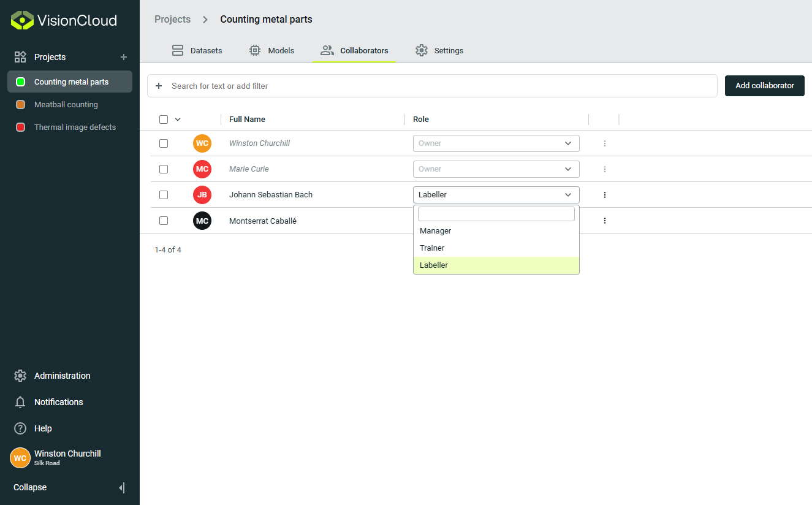Click Winston Churchill's orange WC avatar in table
The height and width of the screenshot is (505, 812).
pyautogui.click(x=202, y=143)
